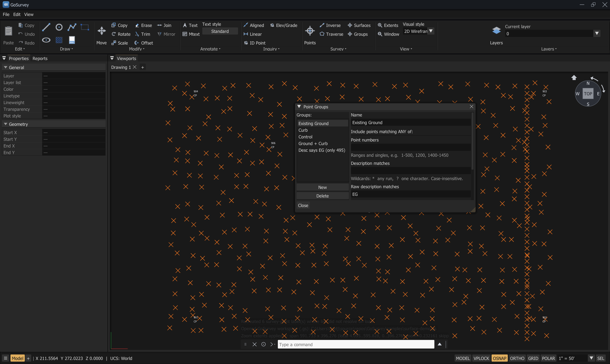Collapse the Point Groups panel triangle
Image resolution: width=610 pixels, height=364 pixels.
(x=299, y=106)
